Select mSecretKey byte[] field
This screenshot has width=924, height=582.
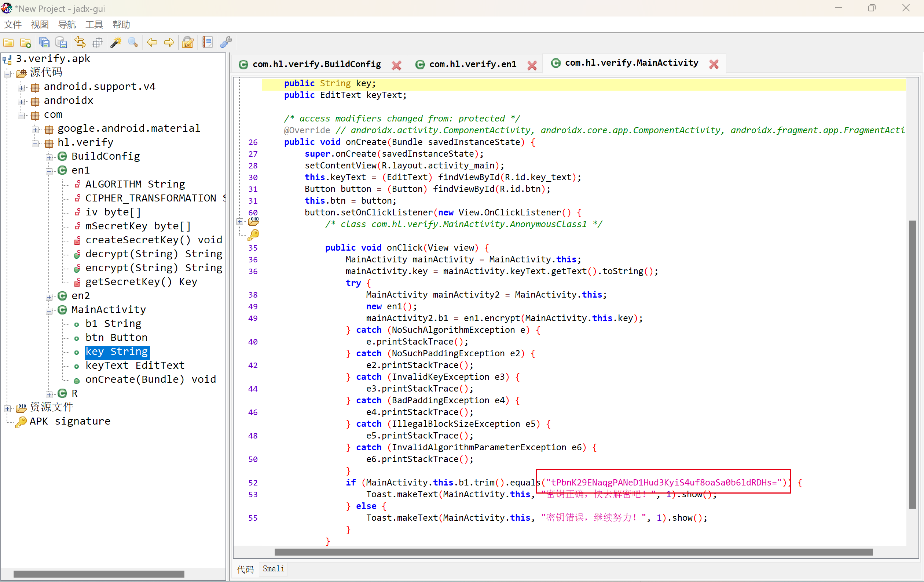coord(138,226)
